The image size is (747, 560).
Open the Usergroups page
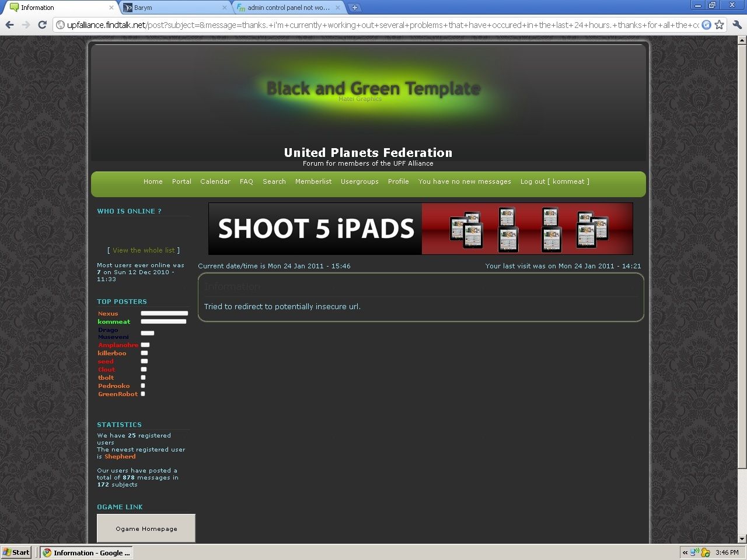pyautogui.click(x=359, y=181)
